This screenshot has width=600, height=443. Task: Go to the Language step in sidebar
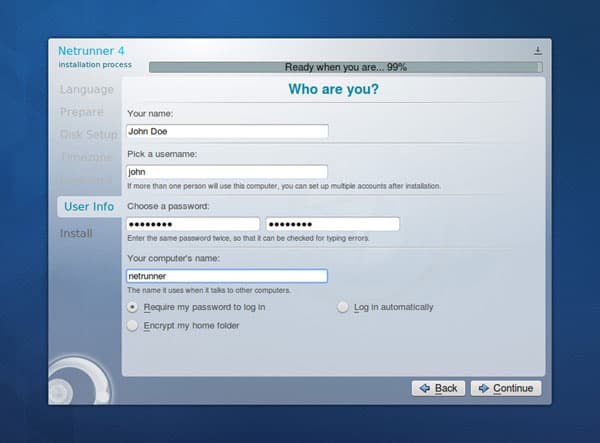point(86,89)
